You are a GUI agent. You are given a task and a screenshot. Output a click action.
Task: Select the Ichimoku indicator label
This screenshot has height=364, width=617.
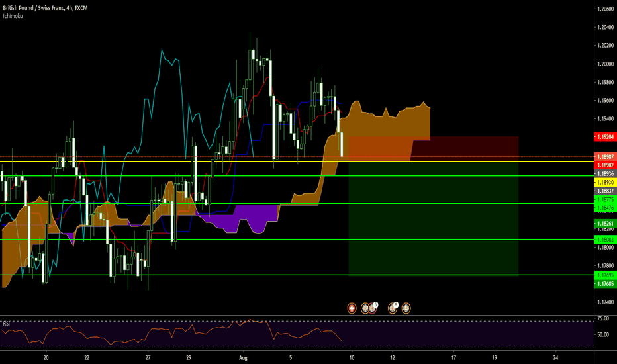coord(13,16)
